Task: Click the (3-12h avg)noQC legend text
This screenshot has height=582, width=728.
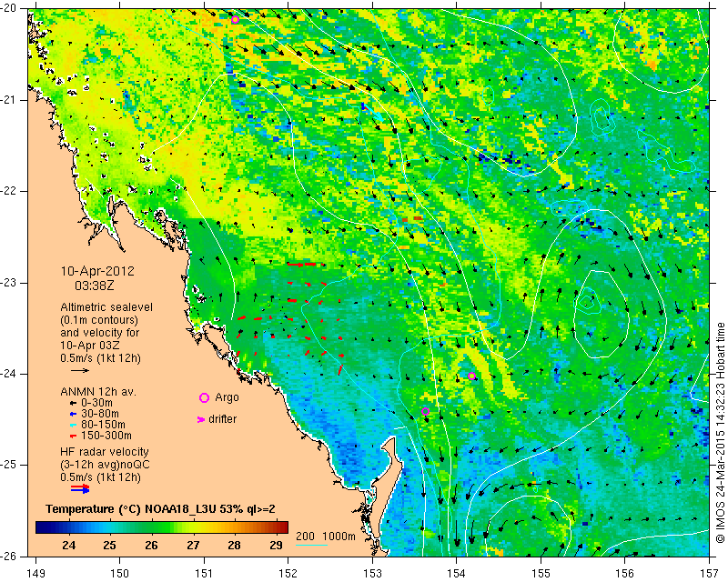Action: [105, 465]
